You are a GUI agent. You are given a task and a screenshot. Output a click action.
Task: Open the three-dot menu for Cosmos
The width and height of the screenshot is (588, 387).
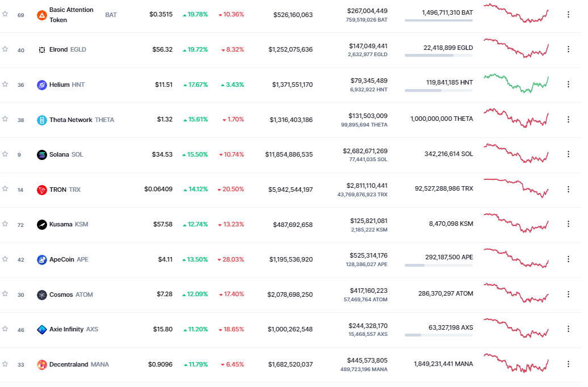pyautogui.click(x=569, y=295)
